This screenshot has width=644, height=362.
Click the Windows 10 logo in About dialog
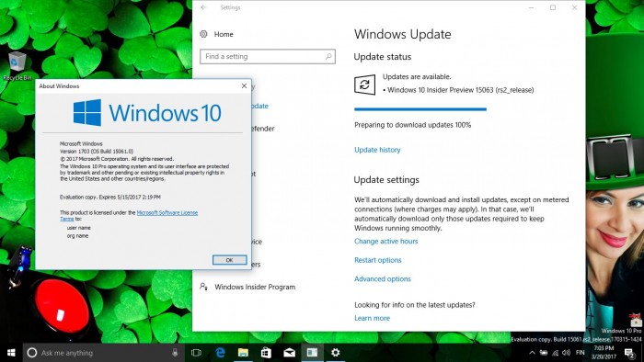(x=147, y=113)
